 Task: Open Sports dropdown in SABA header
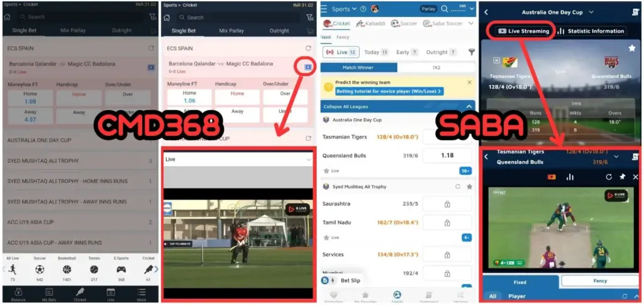pyautogui.click(x=344, y=9)
